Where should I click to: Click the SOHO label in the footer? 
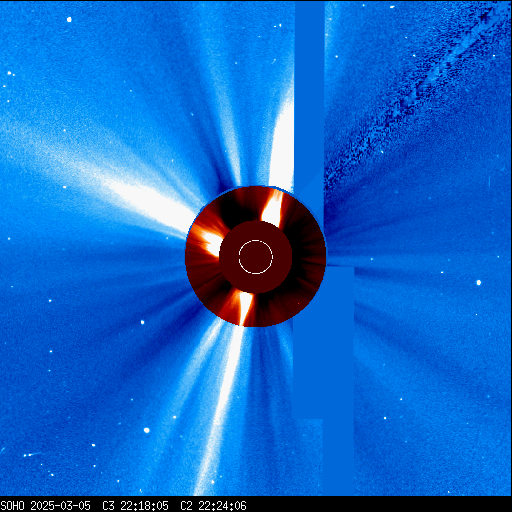(x=13, y=506)
